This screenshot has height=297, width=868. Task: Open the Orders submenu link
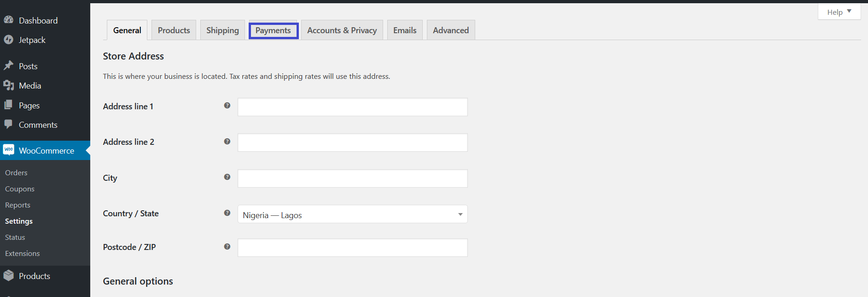[x=16, y=172]
